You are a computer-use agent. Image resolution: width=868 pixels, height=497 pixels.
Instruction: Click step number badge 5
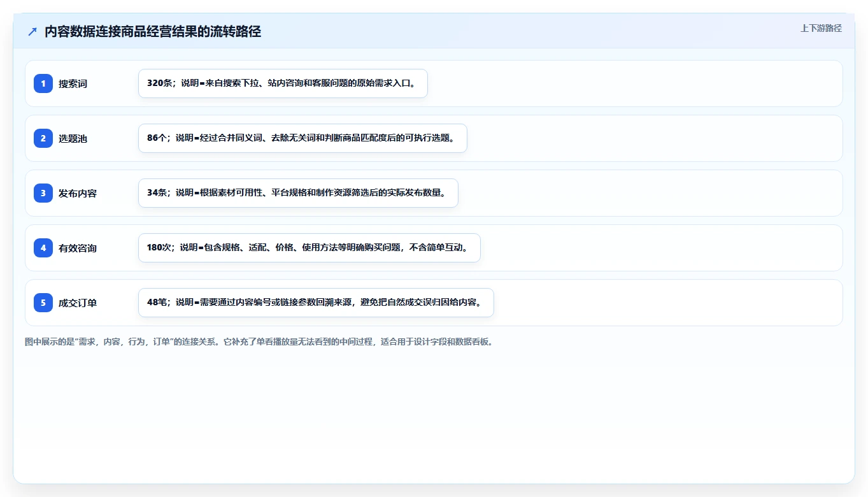43,303
